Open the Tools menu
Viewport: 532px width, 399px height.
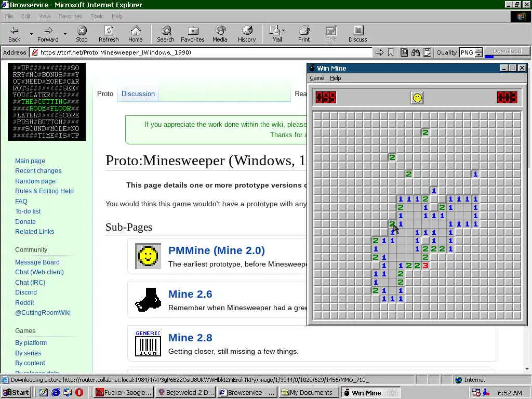pyautogui.click(x=97, y=16)
